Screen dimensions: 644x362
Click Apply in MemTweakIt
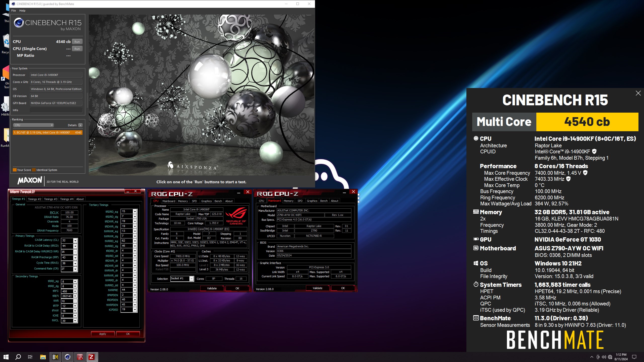click(103, 334)
